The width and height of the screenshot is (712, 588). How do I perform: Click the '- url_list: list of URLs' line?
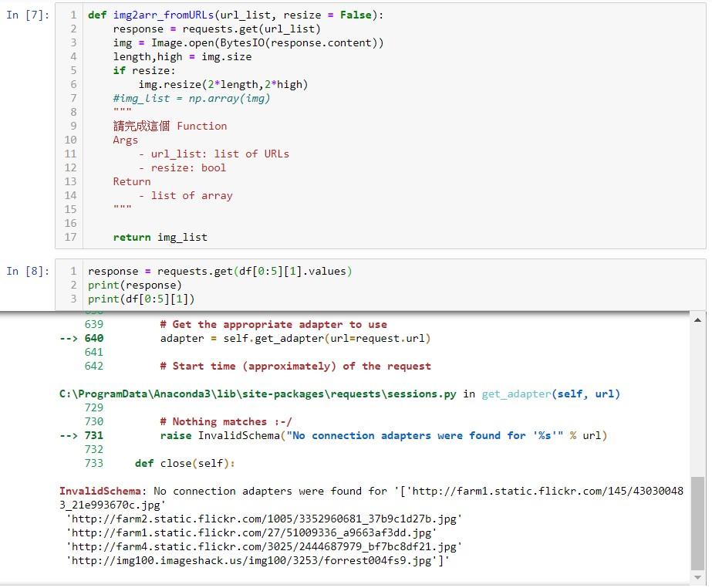tap(214, 154)
